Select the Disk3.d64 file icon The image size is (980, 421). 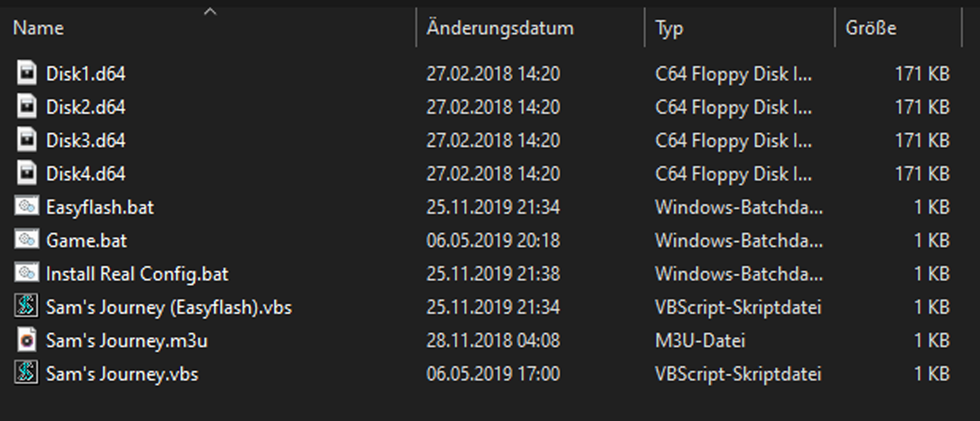click(x=27, y=140)
